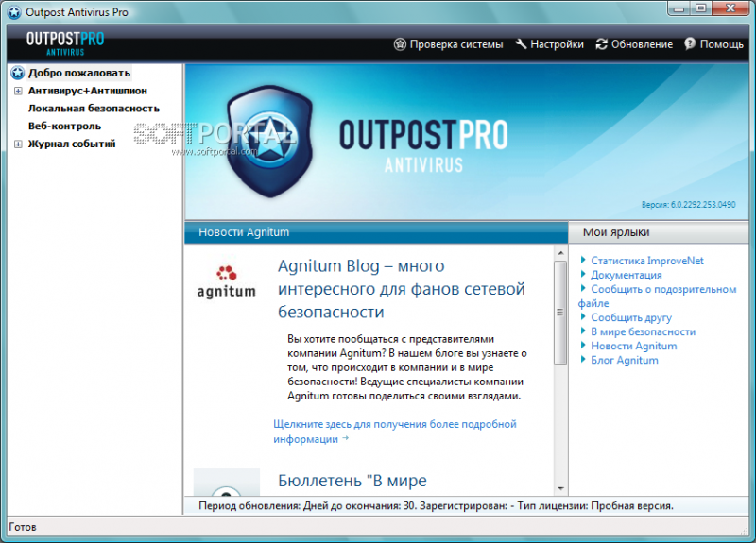Click the system scan star icon
This screenshot has width=756, height=543.
click(400, 44)
